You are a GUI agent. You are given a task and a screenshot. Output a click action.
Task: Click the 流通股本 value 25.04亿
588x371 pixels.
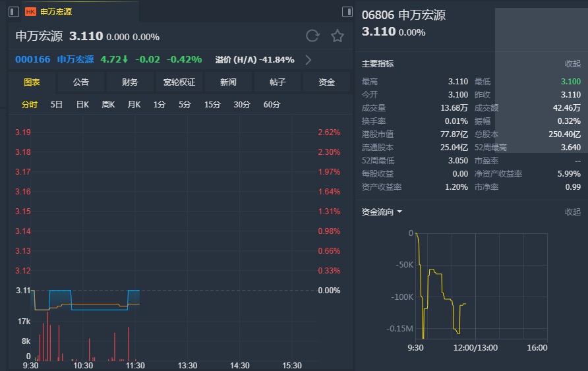coord(454,147)
